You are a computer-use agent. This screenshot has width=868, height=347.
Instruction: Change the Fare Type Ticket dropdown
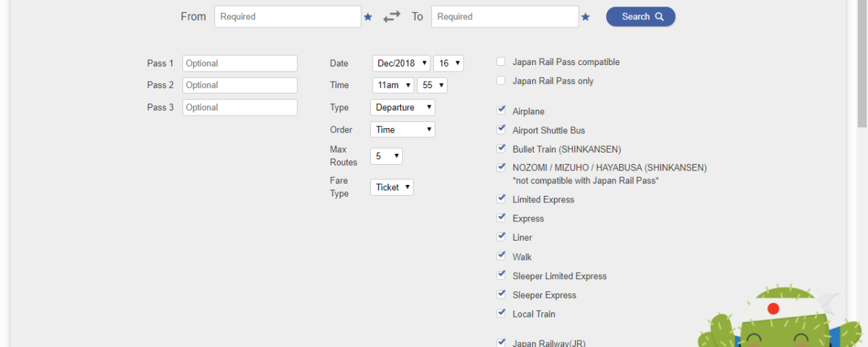click(391, 187)
